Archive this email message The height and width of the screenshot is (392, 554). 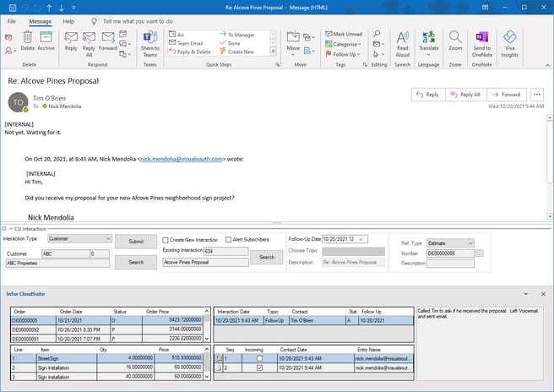tap(46, 40)
